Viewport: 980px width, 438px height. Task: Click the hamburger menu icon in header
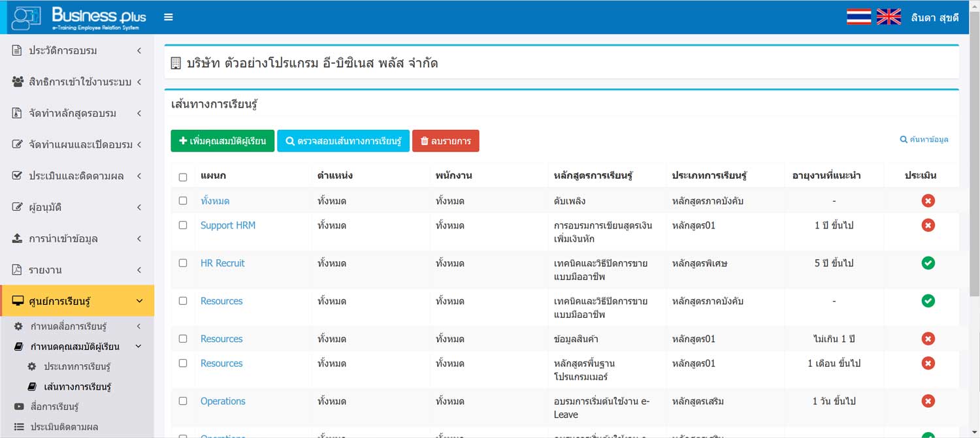(x=169, y=17)
